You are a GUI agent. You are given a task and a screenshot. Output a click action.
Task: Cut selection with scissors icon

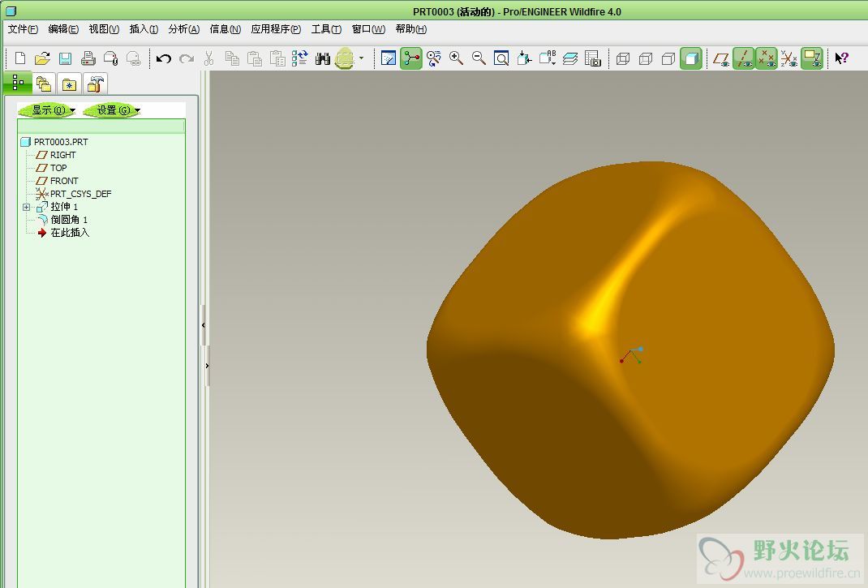[208, 58]
